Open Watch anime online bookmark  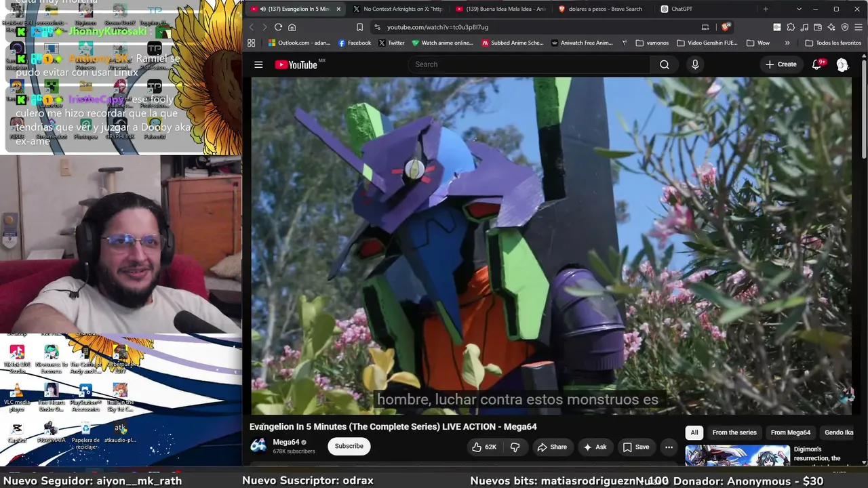pos(442,43)
